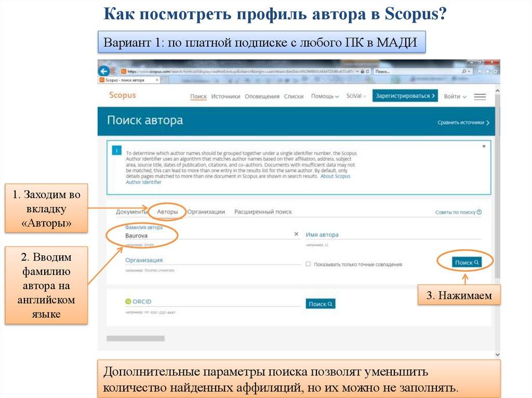532x398 pixels.
Task: Enable 'Показывать только точные совпадения' checkbox
Action: coord(308,264)
